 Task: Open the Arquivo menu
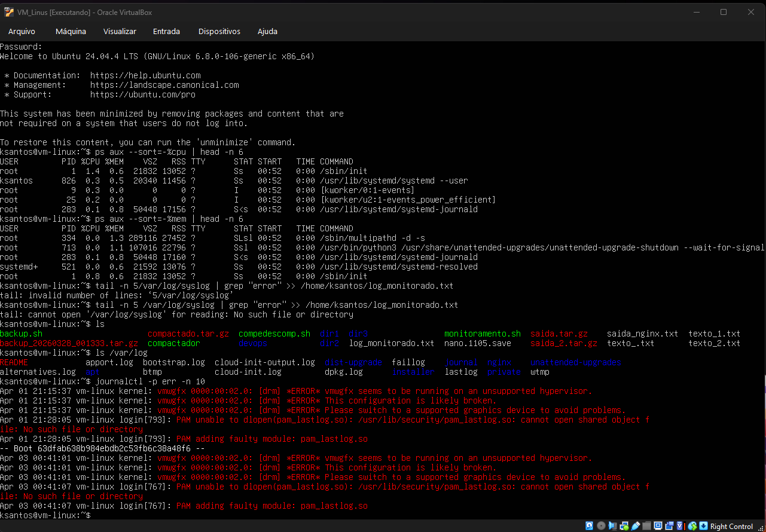22,31
